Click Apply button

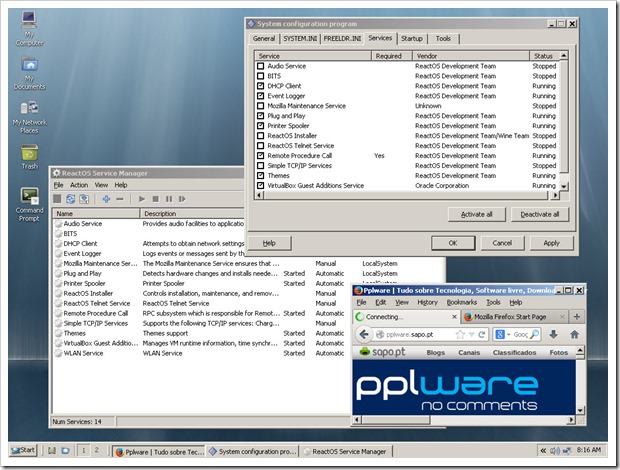point(552,243)
